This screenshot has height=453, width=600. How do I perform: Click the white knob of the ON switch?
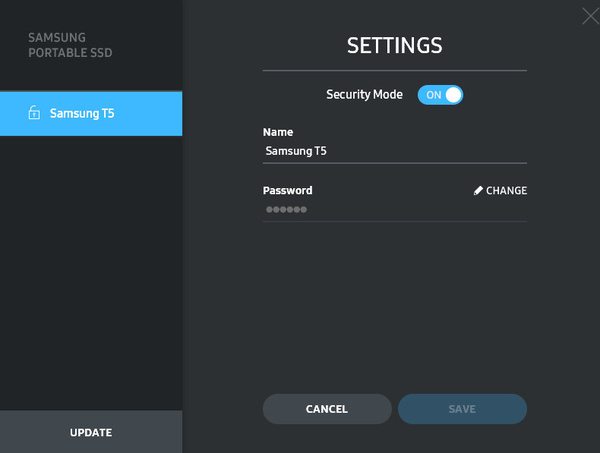[x=453, y=95]
